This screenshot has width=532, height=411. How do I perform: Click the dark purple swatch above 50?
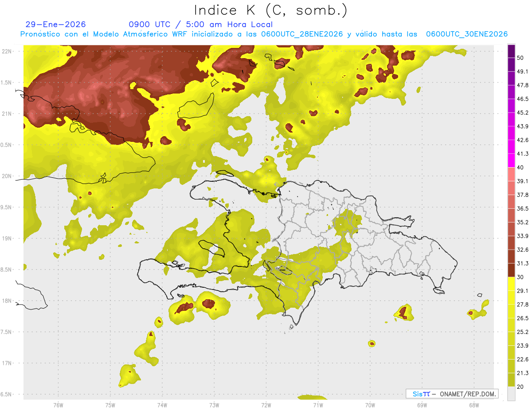[511, 51]
